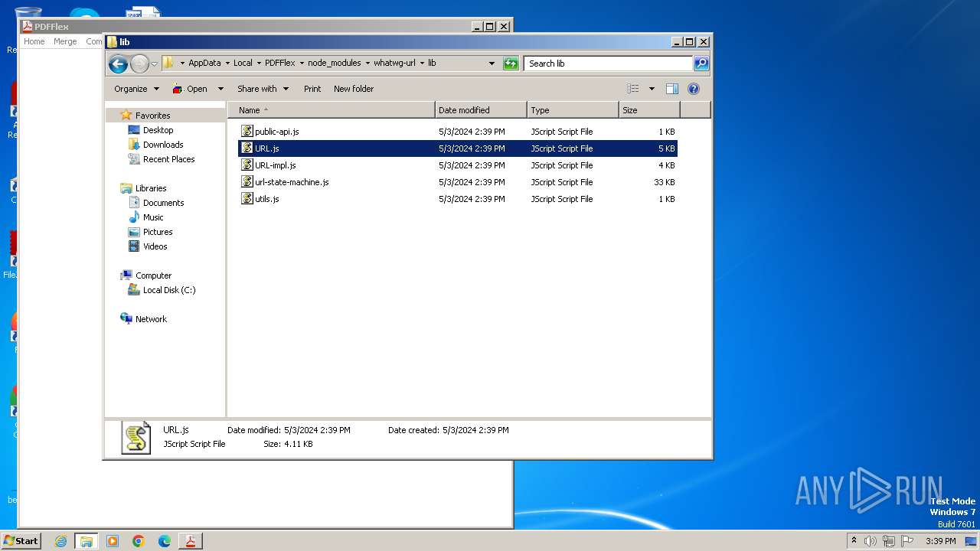
Task: Click the AppData breadcrumb segment
Action: pyautogui.click(x=204, y=64)
